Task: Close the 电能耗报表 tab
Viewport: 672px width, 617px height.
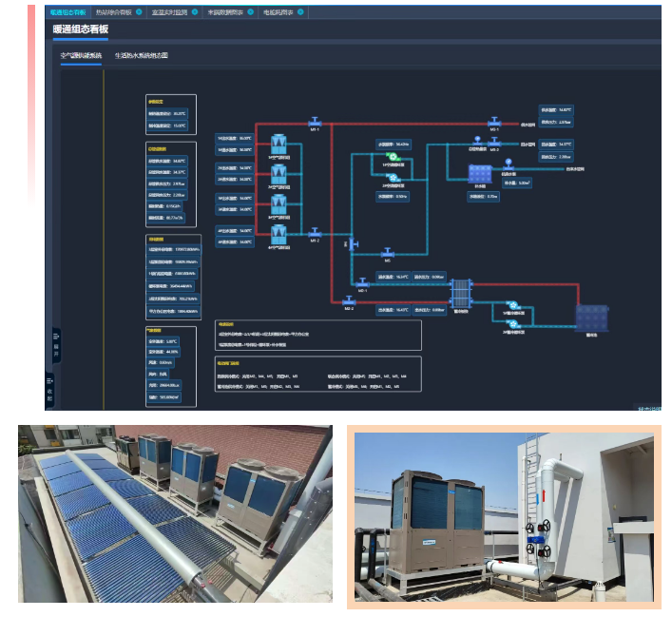Action: pyautogui.click(x=301, y=12)
